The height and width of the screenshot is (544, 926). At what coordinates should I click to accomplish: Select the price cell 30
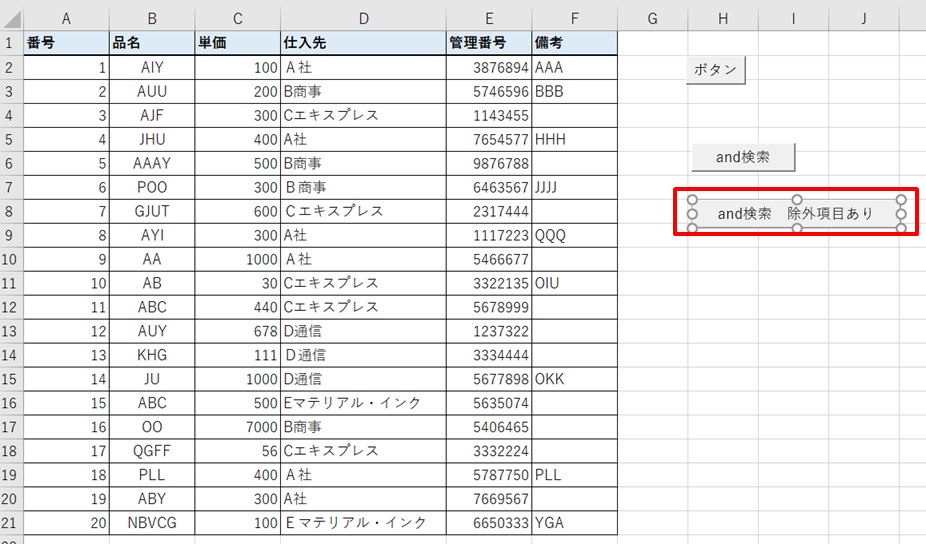237,283
